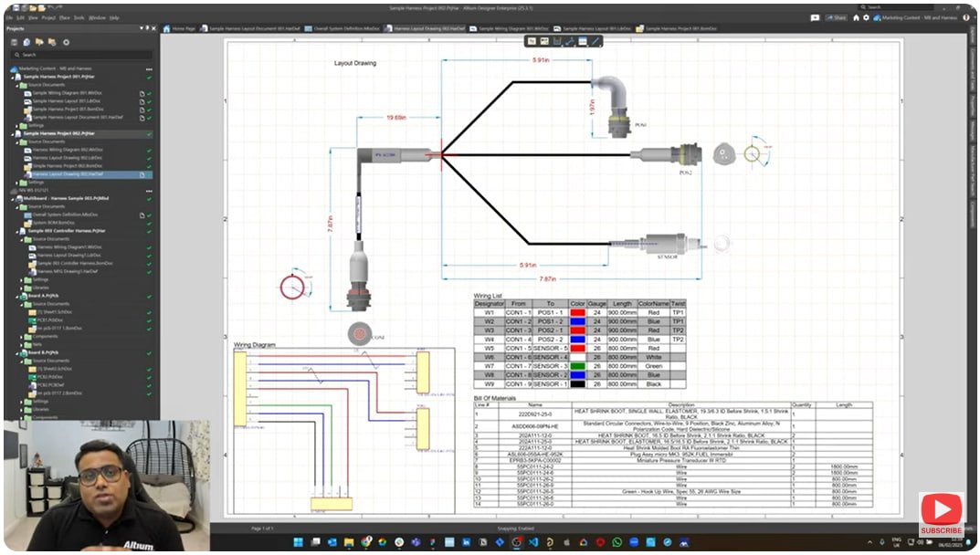The image size is (980, 555).
Task: Pin the Projects panel with its pin icon
Action: tap(146, 27)
